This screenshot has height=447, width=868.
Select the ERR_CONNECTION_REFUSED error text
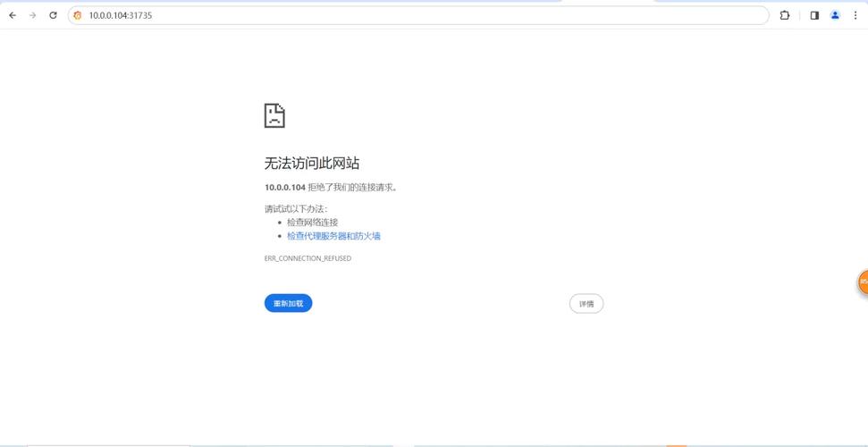click(308, 258)
